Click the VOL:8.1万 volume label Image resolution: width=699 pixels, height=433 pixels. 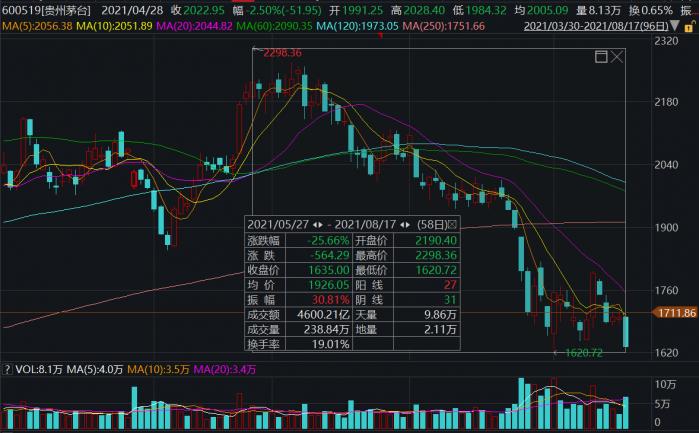[39, 369]
